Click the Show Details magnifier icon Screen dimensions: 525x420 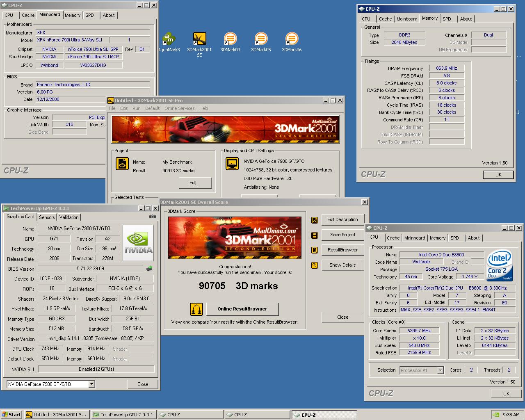[315, 265]
